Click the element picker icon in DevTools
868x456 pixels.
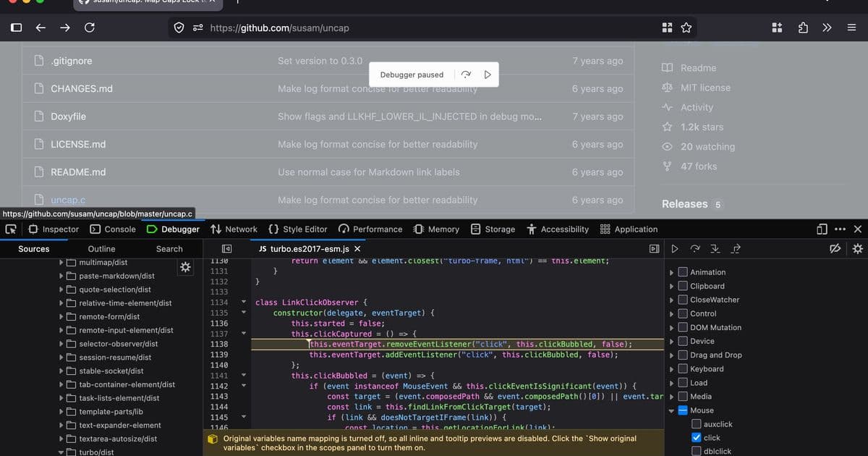point(12,229)
